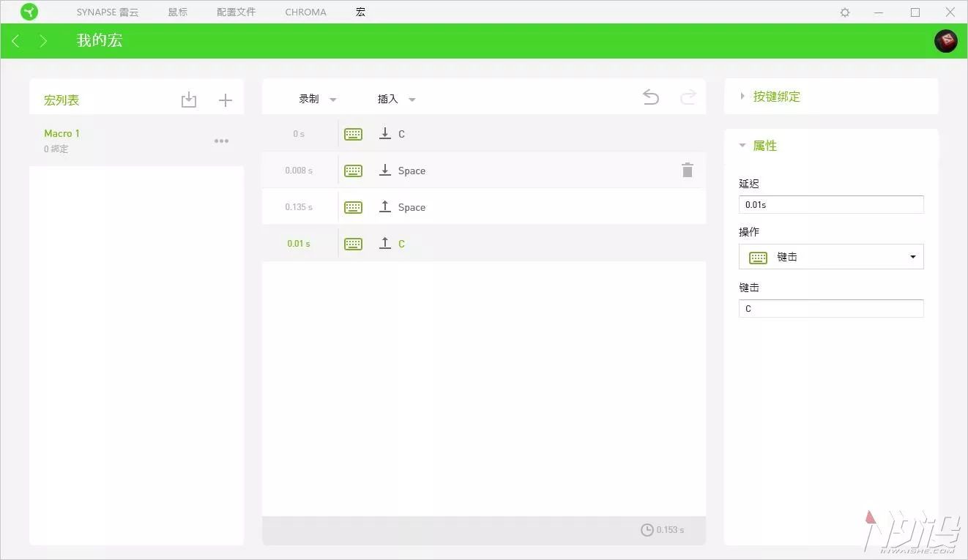This screenshot has width=968, height=560.
Task: Click the 宏列表 heading
Action: pos(62,100)
